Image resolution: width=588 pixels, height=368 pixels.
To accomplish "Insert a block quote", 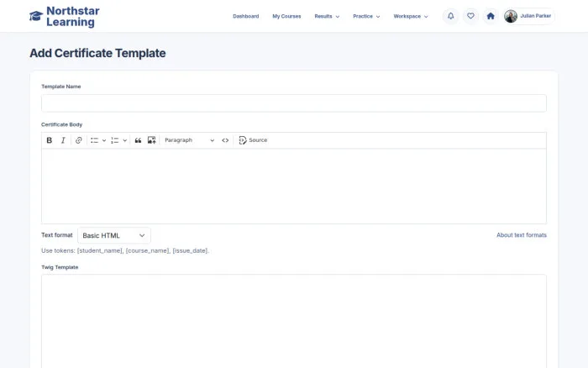I will tap(138, 140).
